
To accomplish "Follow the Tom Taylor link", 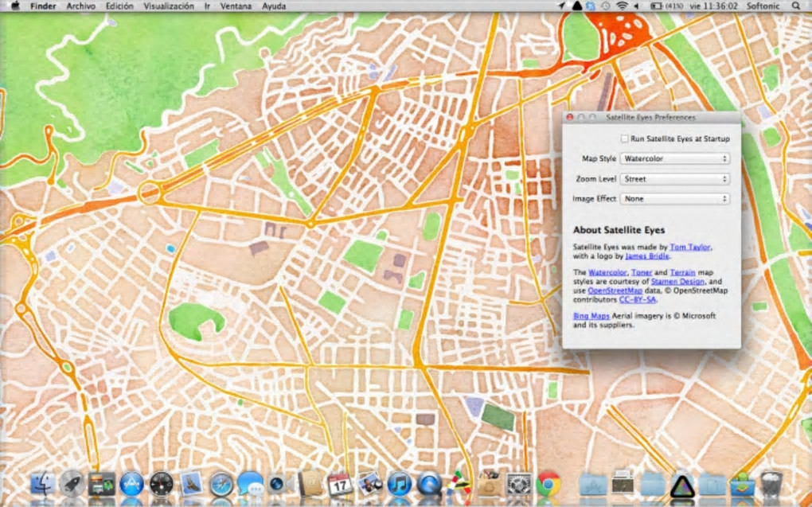I will [x=689, y=247].
